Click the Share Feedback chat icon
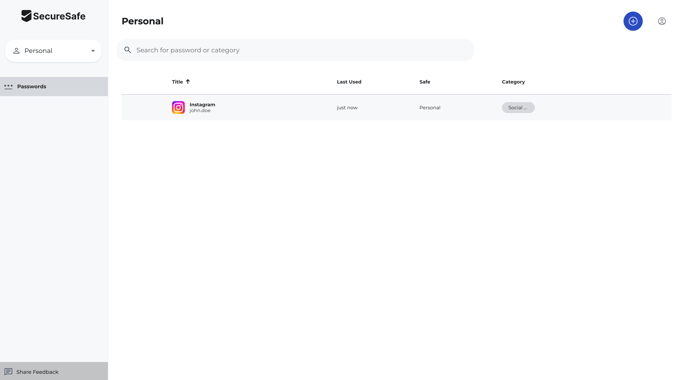 tap(8, 372)
